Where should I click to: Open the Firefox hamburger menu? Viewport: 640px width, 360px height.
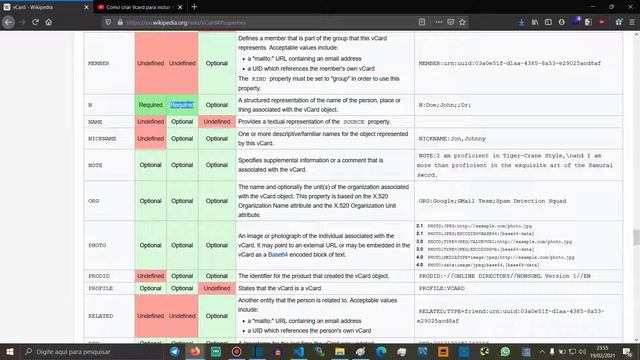click(x=632, y=22)
